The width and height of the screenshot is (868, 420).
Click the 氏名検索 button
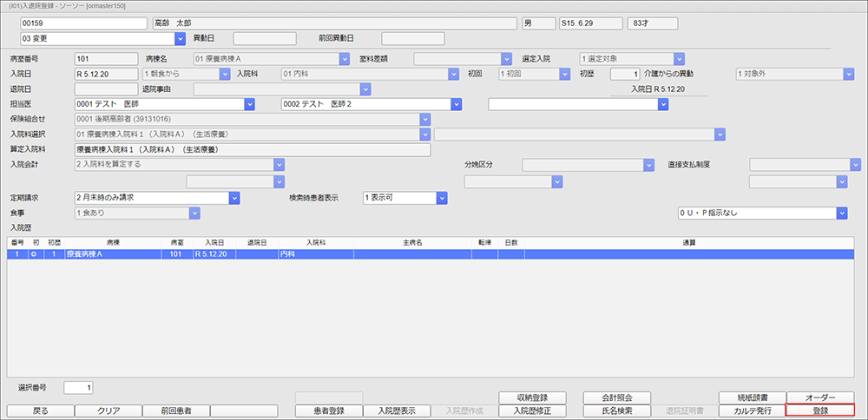pyautogui.click(x=616, y=410)
